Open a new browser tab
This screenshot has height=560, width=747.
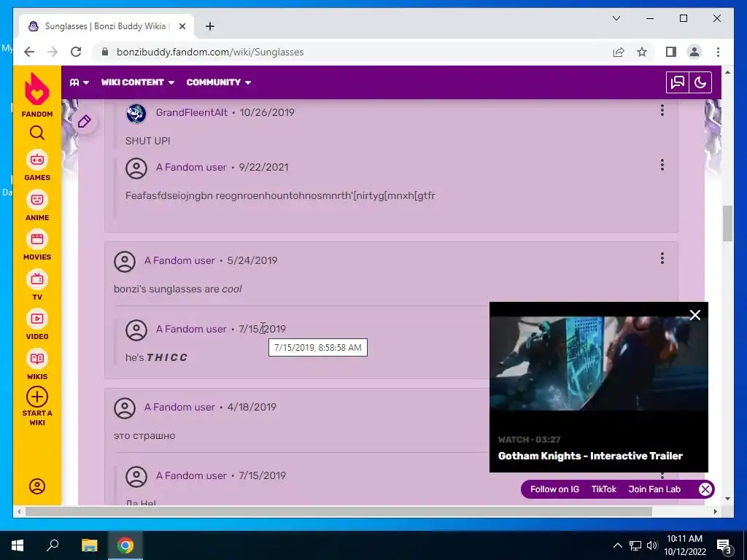tap(210, 26)
